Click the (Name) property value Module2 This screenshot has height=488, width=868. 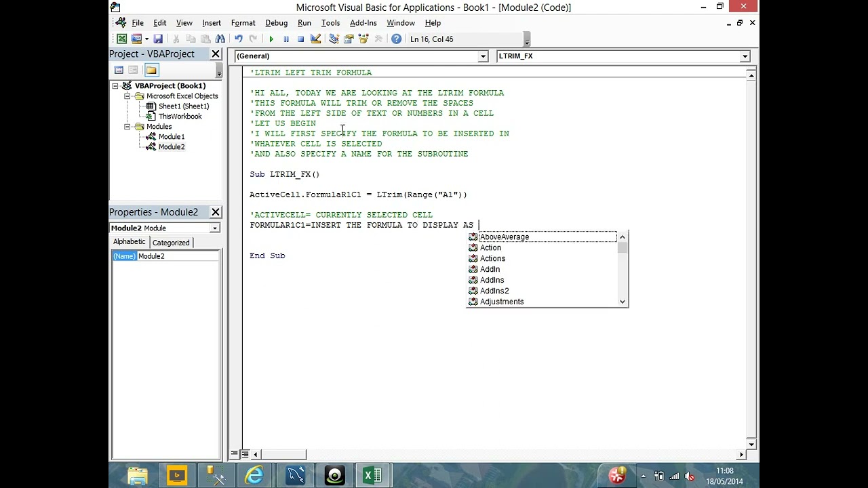178,256
